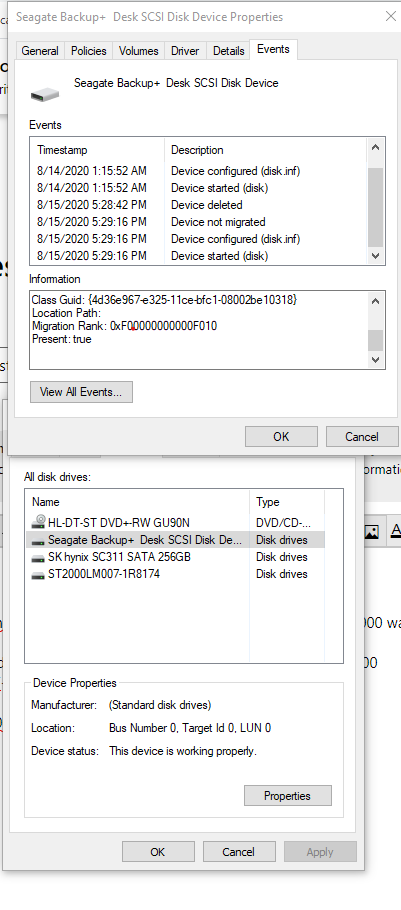Screen dimensions: 401x910
Task: Open the Details tab
Action: [228, 50]
